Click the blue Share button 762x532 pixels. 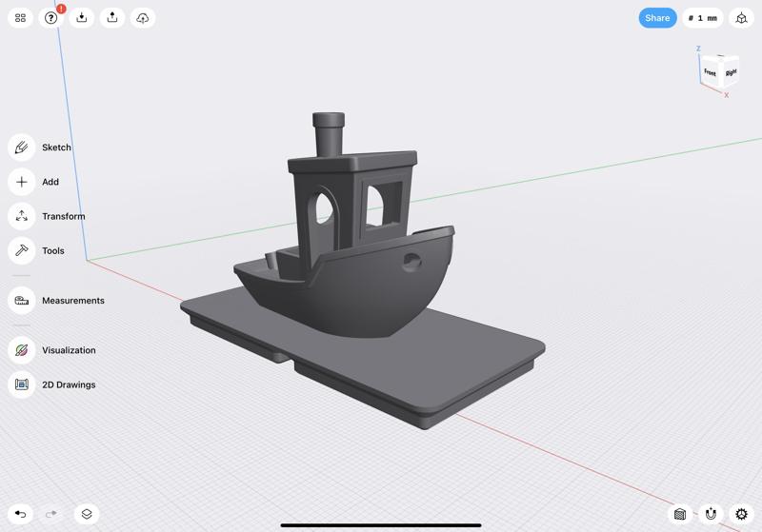click(657, 18)
